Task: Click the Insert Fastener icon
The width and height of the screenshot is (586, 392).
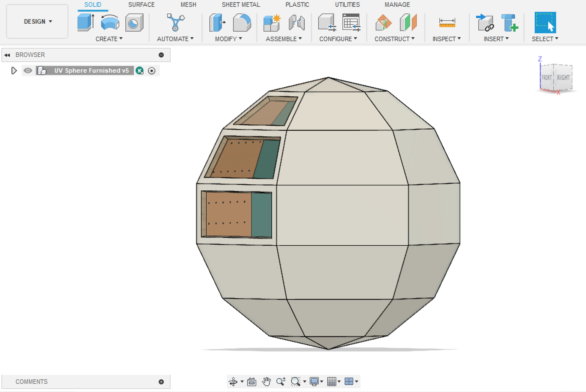Action: pyautogui.click(x=510, y=23)
